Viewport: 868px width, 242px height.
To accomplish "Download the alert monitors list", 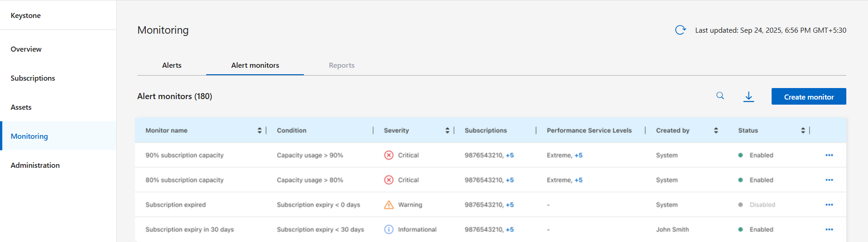I will pyautogui.click(x=749, y=96).
